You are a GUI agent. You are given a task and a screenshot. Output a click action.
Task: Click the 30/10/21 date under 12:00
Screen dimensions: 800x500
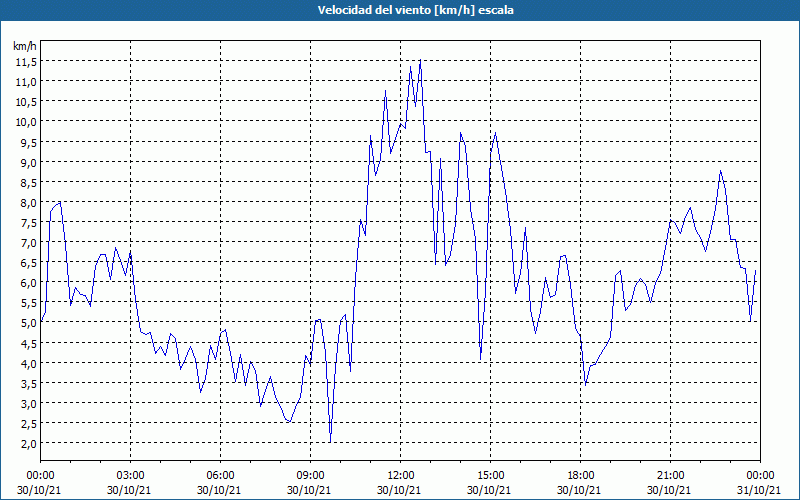point(399,490)
